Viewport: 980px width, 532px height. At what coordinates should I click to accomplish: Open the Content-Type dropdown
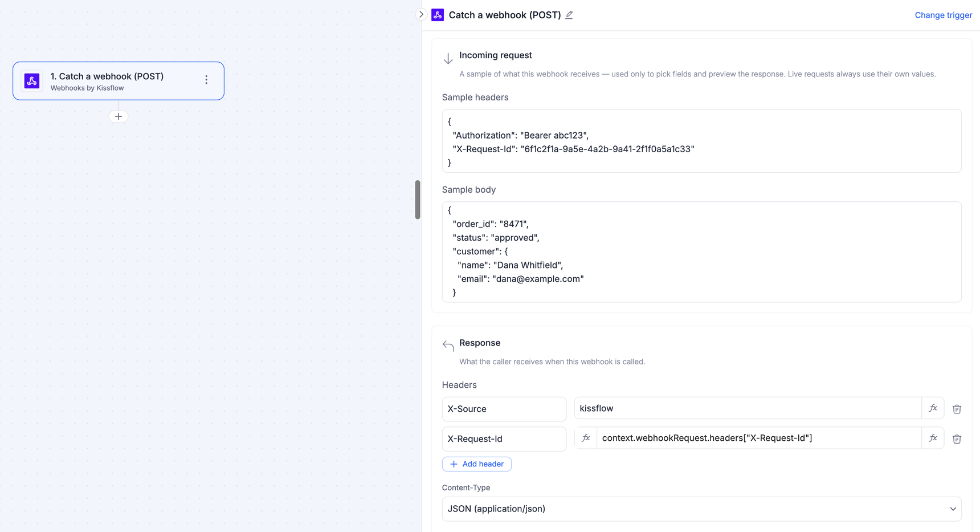[701, 509]
